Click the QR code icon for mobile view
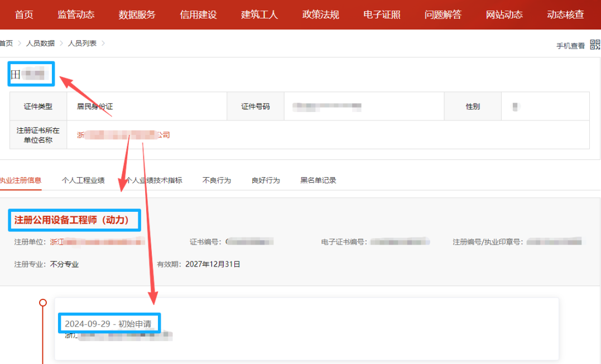The width and height of the screenshot is (601, 364). click(x=595, y=45)
